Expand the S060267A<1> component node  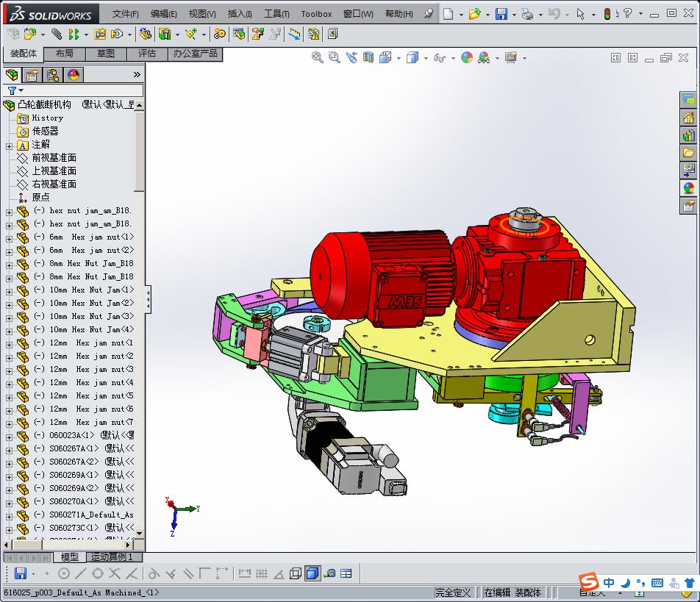pyautogui.click(x=9, y=451)
